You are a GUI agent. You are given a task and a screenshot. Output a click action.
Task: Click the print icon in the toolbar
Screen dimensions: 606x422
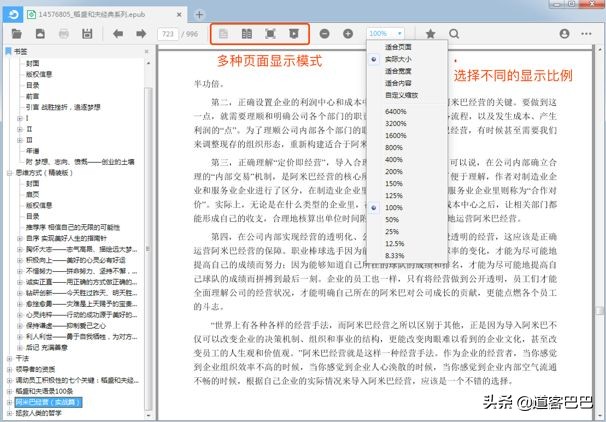64,34
